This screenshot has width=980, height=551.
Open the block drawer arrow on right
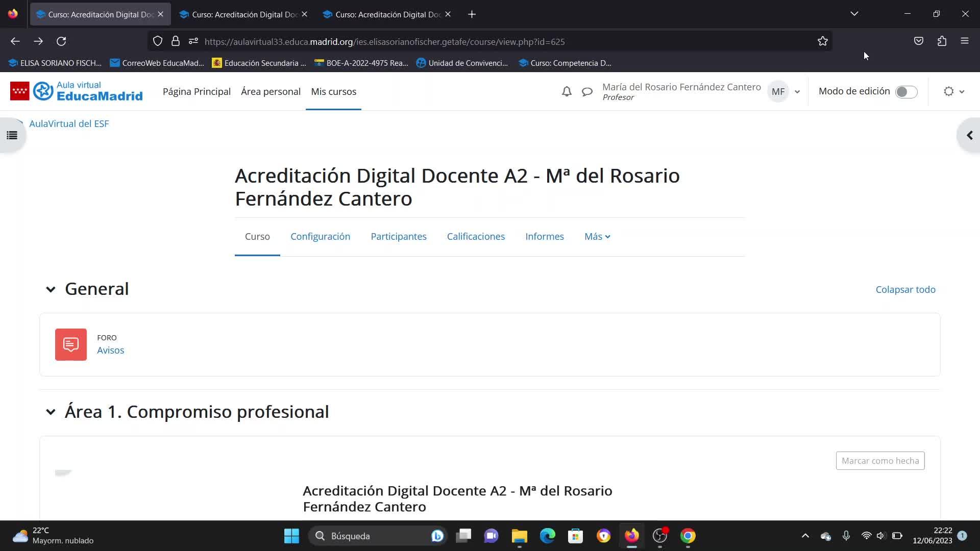[x=969, y=135]
